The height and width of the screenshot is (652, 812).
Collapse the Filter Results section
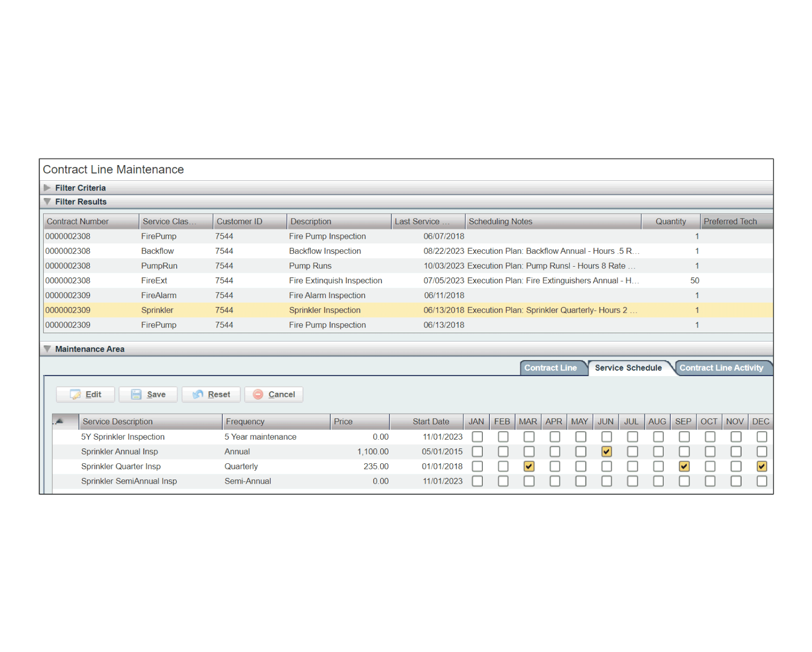(x=47, y=202)
